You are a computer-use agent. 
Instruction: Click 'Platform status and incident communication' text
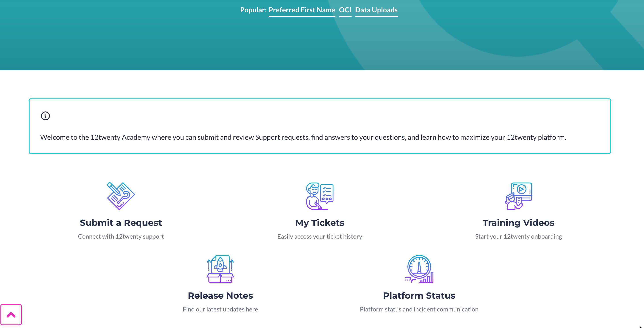point(419,309)
